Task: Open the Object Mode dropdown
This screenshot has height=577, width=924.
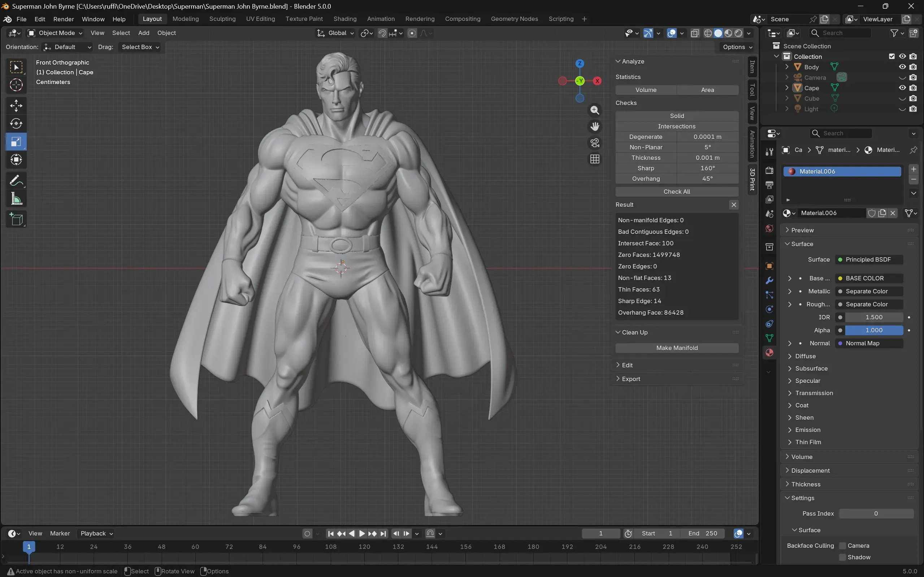Action: point(55,33)
